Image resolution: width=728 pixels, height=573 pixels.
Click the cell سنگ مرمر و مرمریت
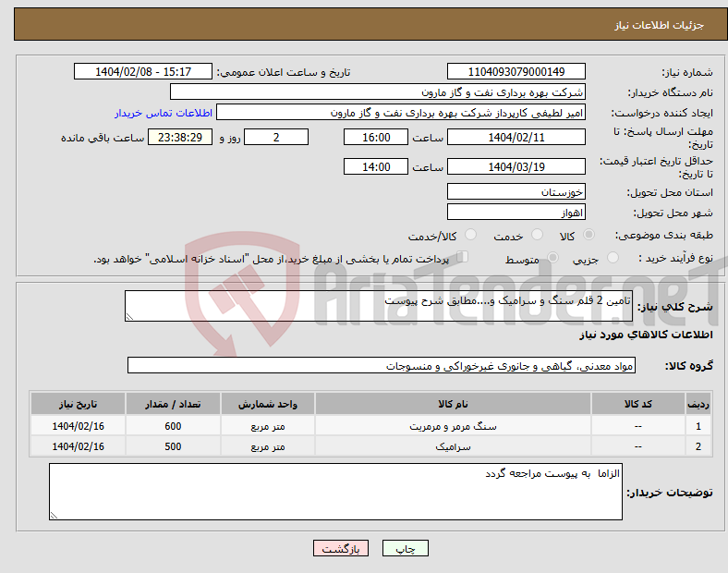click(453, 426)
